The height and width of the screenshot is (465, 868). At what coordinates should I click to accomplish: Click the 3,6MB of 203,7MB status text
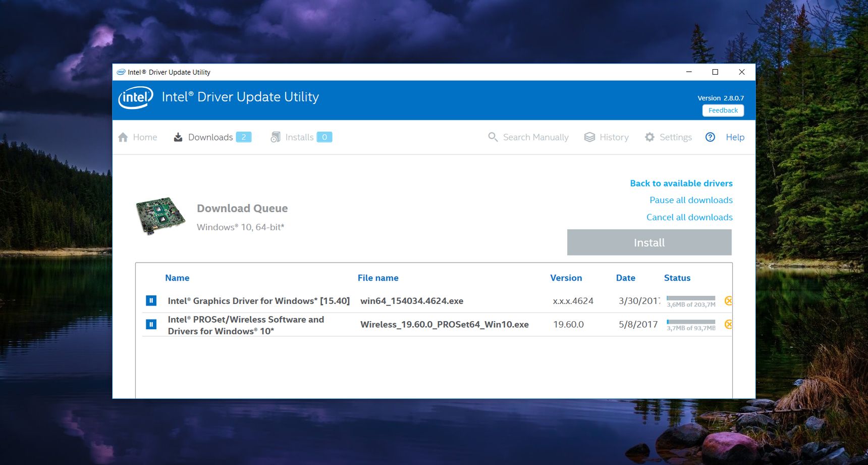point(691,304)
